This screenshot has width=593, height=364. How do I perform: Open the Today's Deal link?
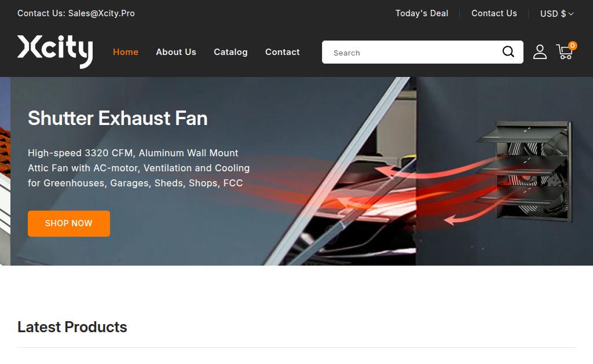pyautogui.click(x=422, y=13)
